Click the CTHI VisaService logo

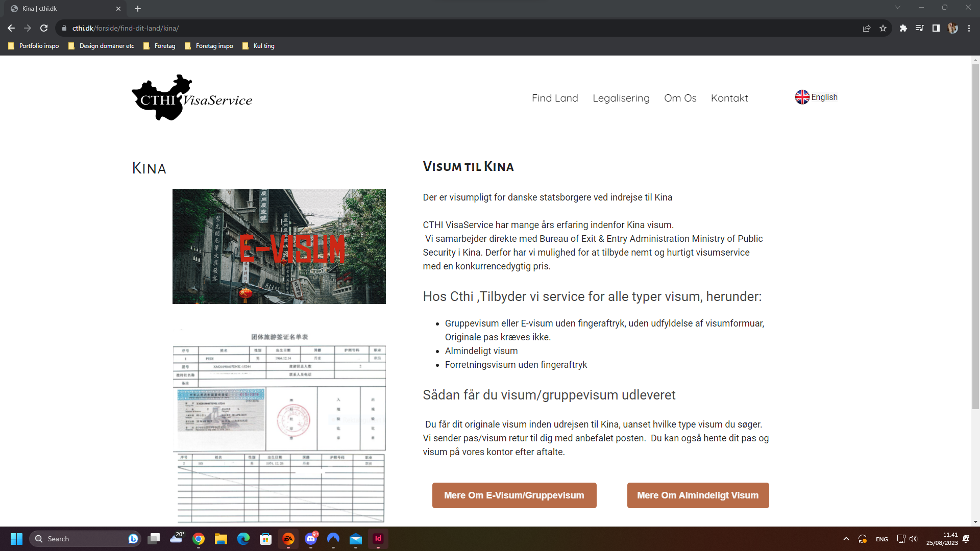pos(192,97)
